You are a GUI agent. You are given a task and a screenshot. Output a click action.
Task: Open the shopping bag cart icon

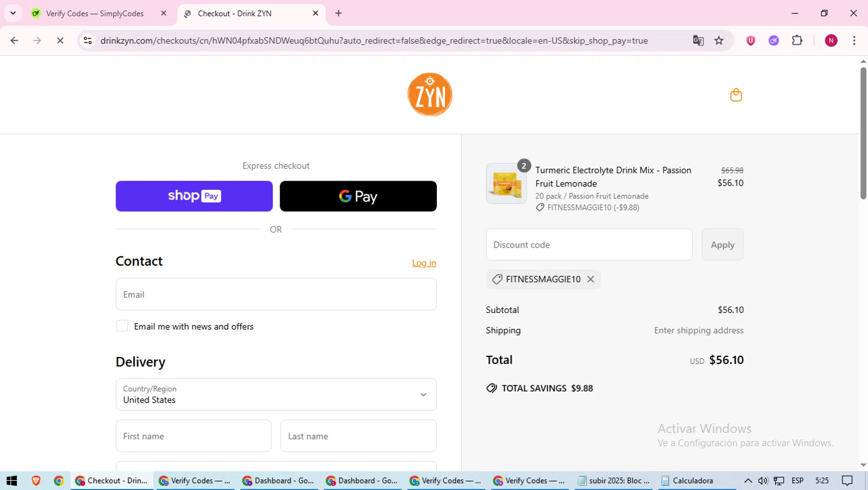[x=735, y=95]
